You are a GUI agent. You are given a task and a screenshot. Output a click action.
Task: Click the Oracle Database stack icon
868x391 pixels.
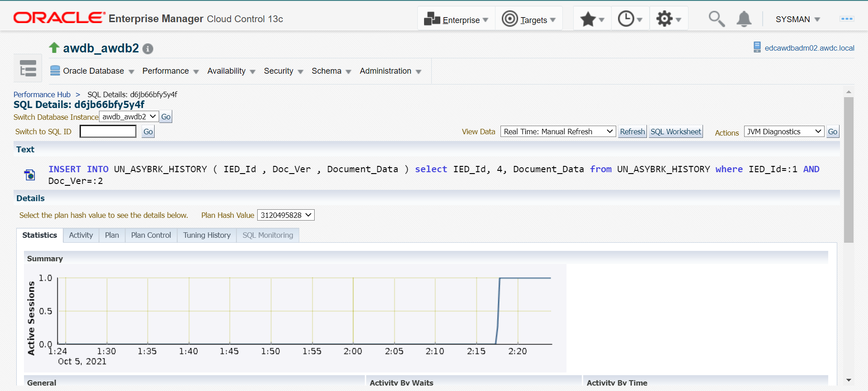point(55,71)
